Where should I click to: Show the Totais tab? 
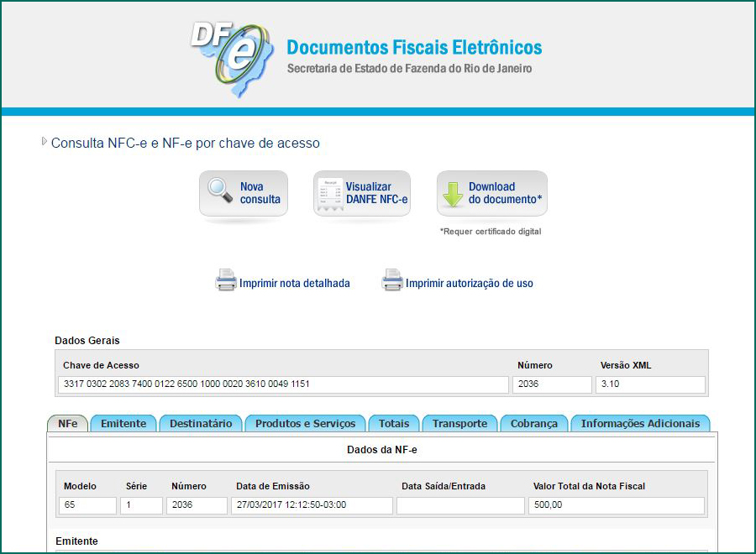394,424
